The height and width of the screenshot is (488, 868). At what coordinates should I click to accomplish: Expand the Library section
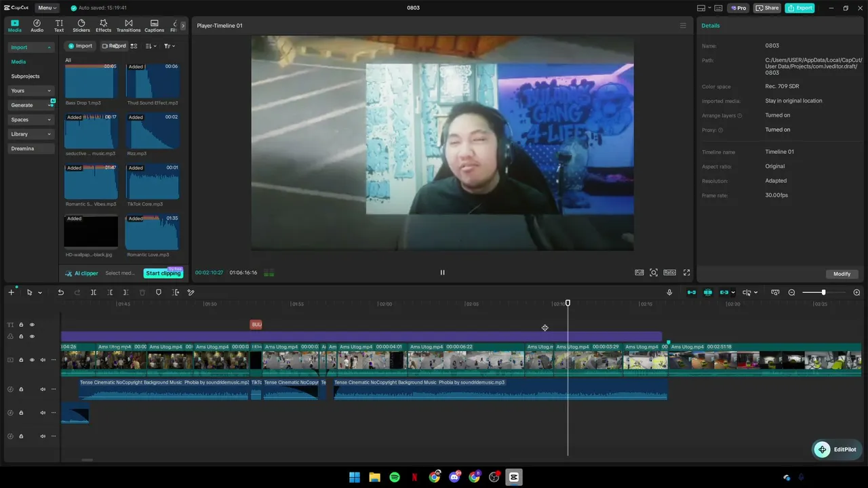tap(31, 134)
